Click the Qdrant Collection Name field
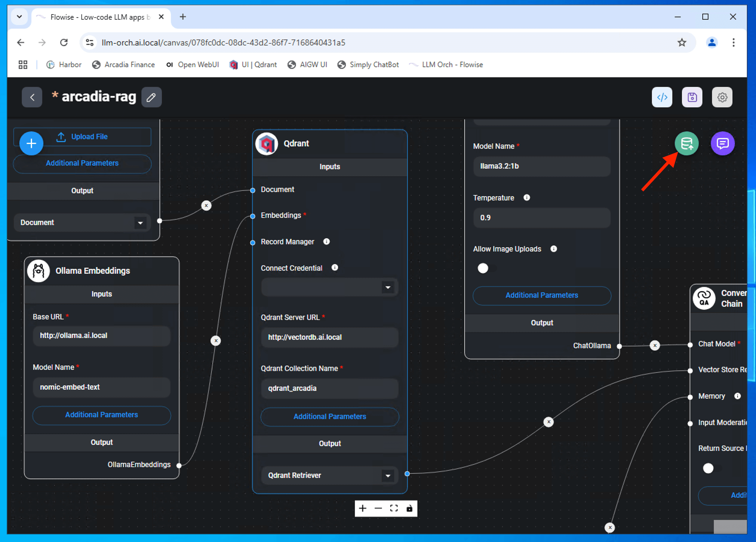Screen dimensions: 756x542 point(329,388)
